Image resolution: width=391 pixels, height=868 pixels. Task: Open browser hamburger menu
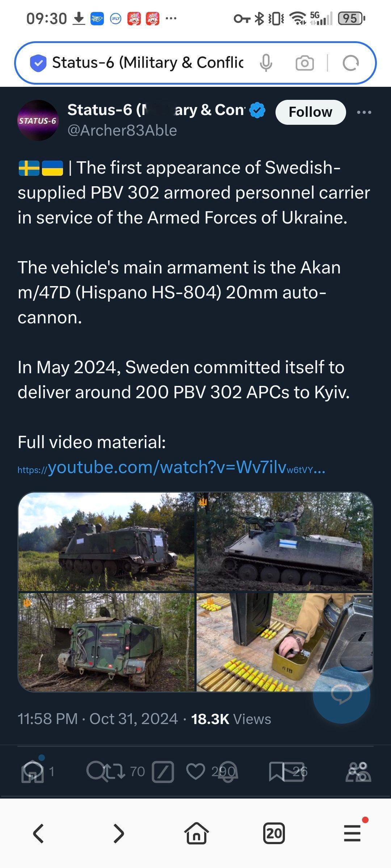[x=352, y=833]
